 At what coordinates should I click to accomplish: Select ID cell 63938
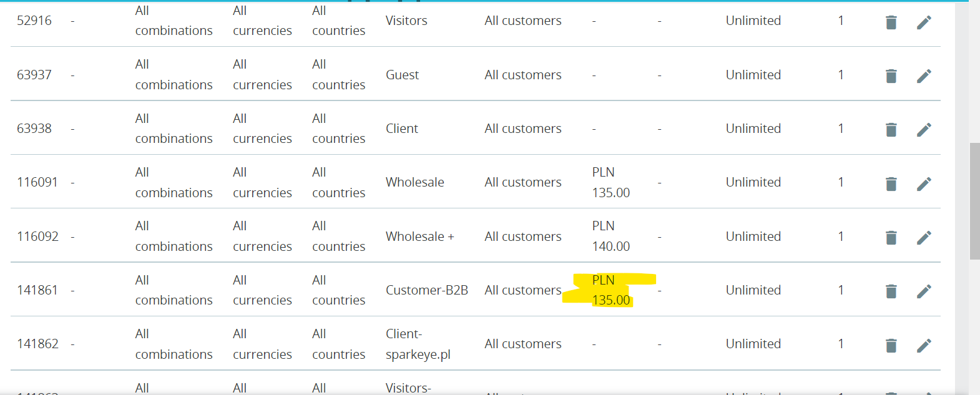pyautogui.click(x=34, y=129)
